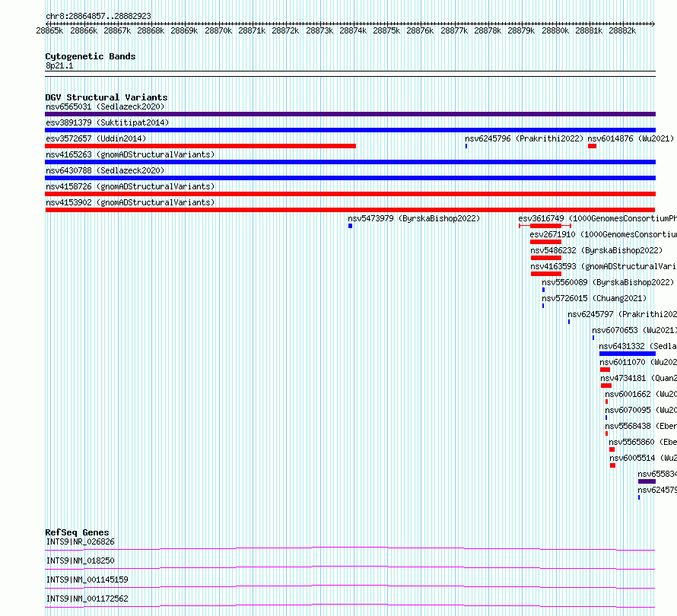Open nsv5560089 (ByrskaBishop2022) variant label

608,282
